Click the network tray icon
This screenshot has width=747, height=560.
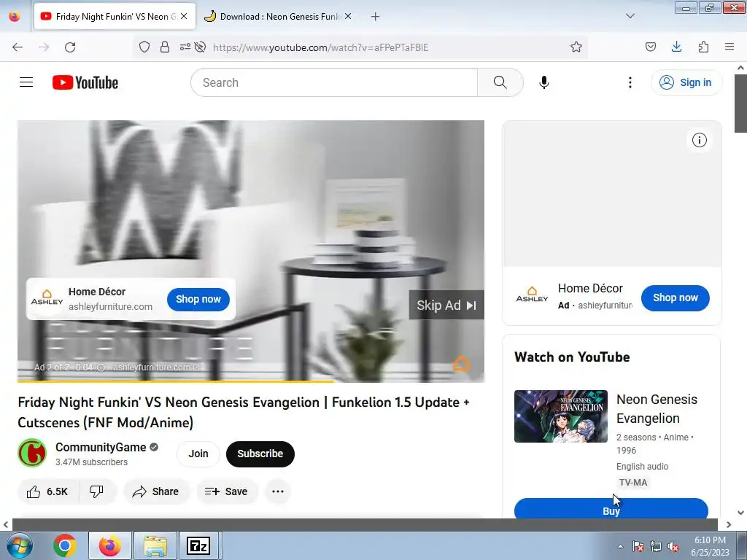click(x=656, y=547)
